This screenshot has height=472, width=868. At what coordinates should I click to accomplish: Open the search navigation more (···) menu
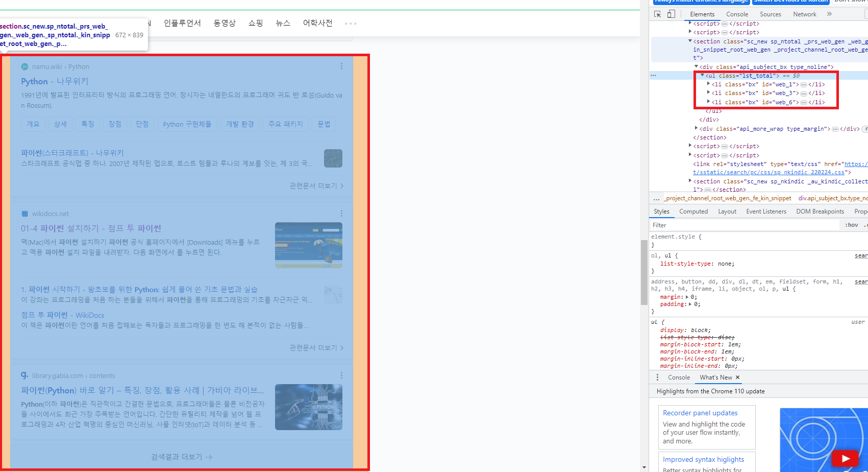tap(351, 23)
